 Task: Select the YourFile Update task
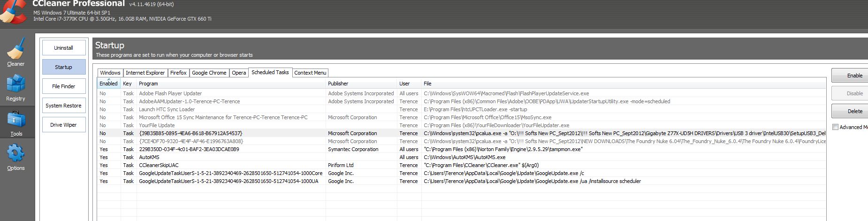pos(462,125)
